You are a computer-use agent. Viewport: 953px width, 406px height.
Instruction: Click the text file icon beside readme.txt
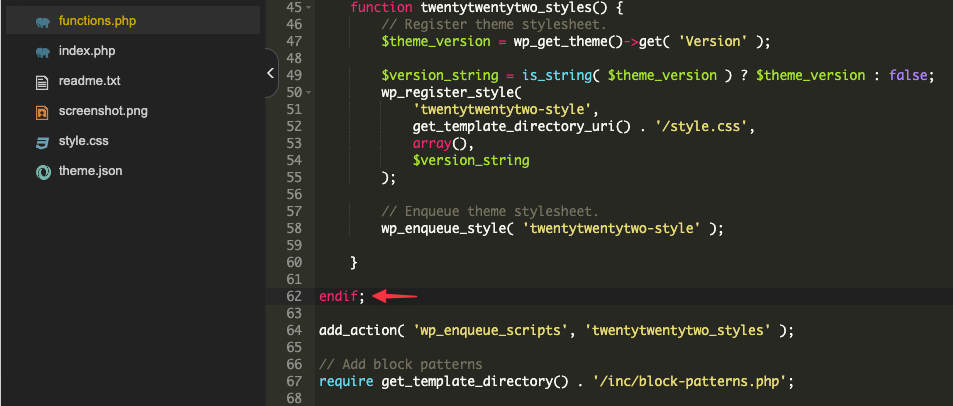click(42, 82)
